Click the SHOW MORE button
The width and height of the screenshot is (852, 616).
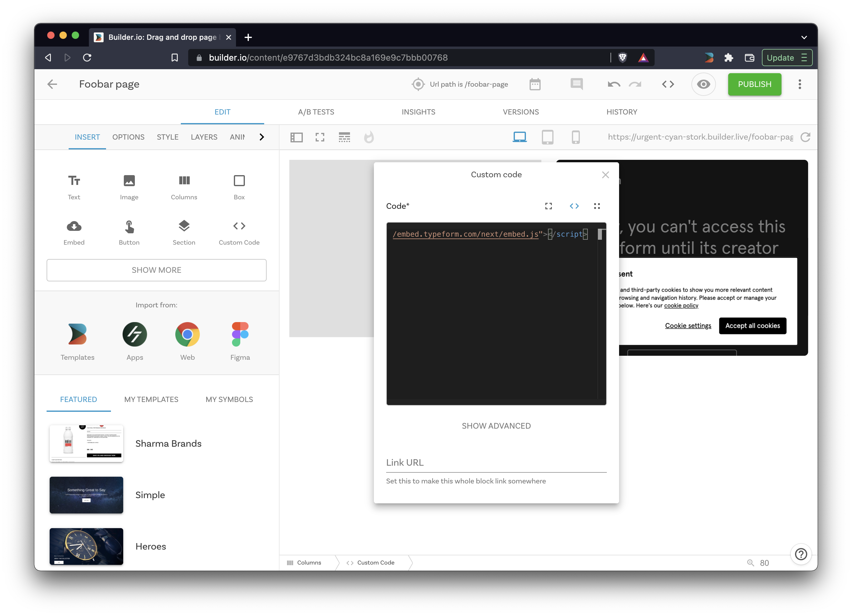pyautogui.click(x=156, y=270)
